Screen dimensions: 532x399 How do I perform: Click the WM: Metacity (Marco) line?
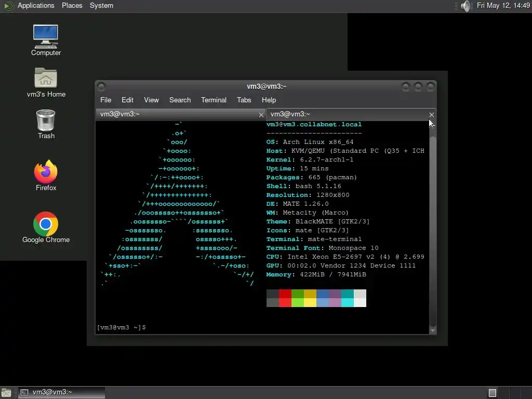(308, 212)
